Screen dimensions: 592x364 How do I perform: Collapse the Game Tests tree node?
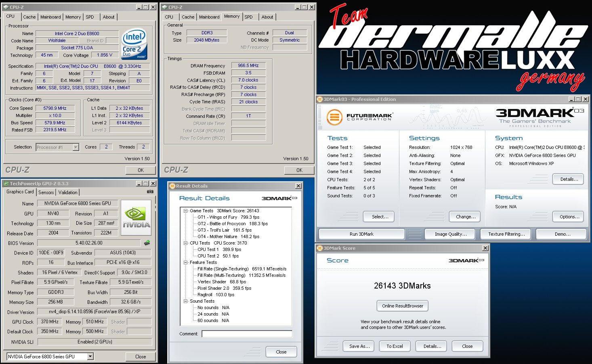[186, 211]
